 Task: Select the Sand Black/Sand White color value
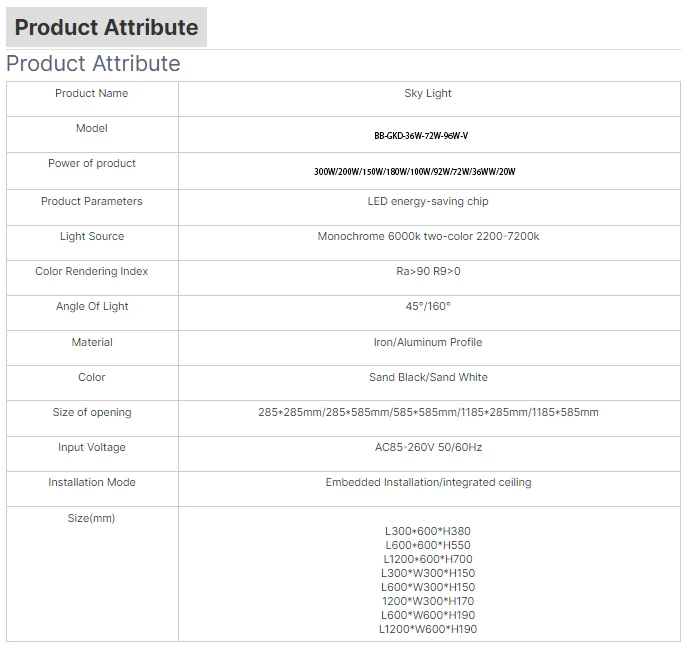tap(428, 378)
